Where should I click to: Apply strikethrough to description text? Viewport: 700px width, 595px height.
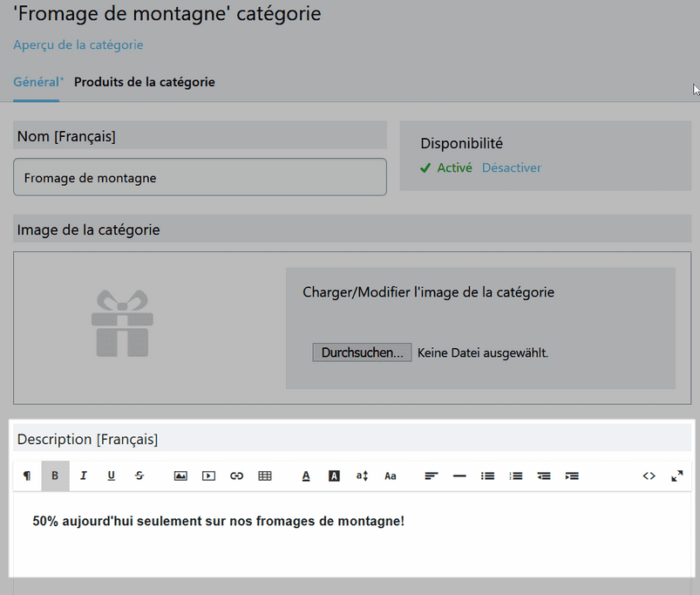coord(139,475)
